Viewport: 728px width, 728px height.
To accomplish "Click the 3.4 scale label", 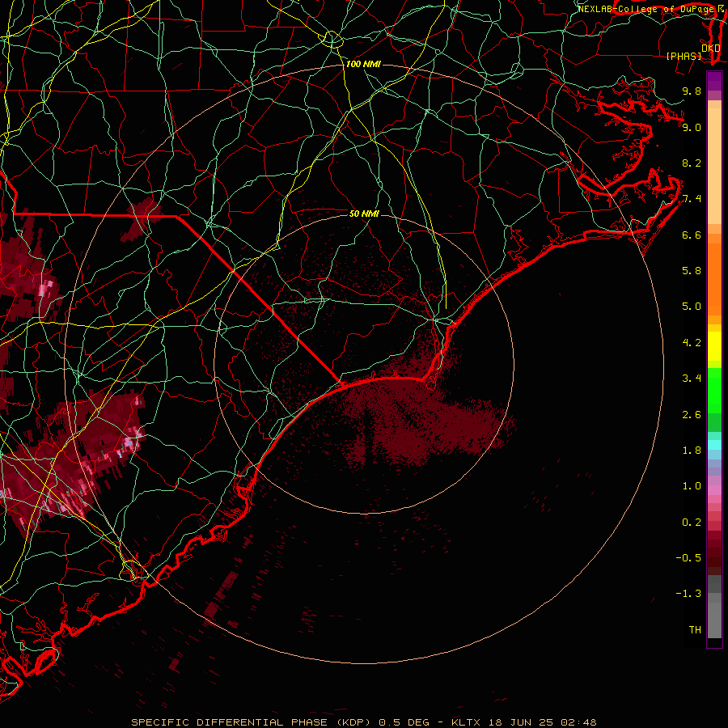I will [692, 379].
